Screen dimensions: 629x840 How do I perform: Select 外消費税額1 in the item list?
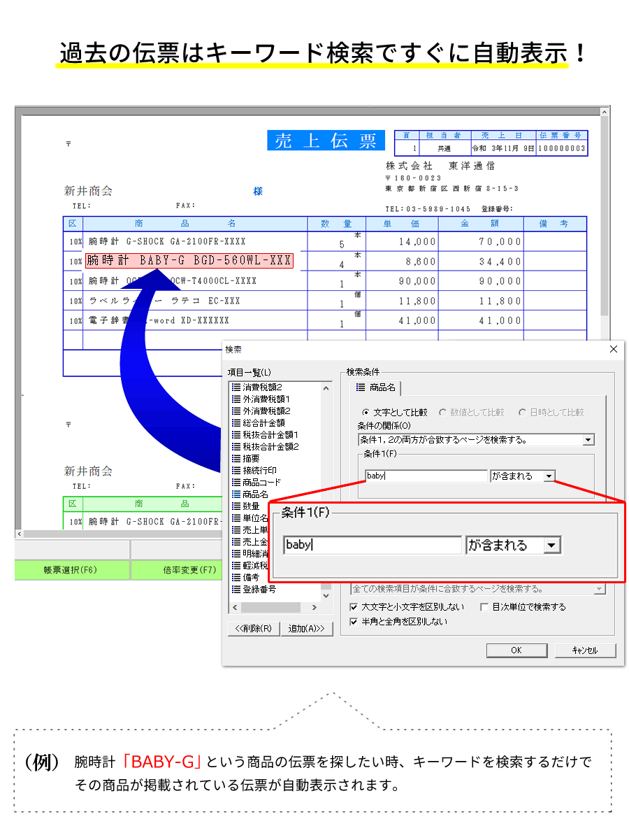(266, 399)
